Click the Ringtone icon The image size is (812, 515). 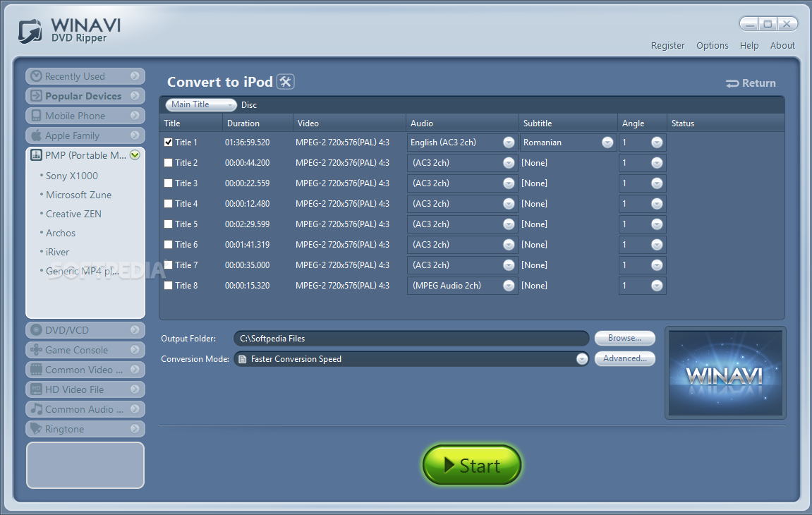click(36, 428)
